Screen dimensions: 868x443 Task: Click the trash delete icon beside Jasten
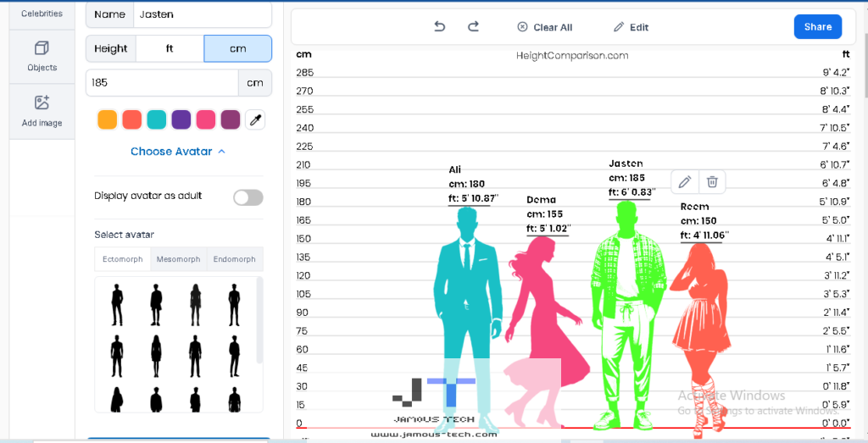(x=712, y=181)
